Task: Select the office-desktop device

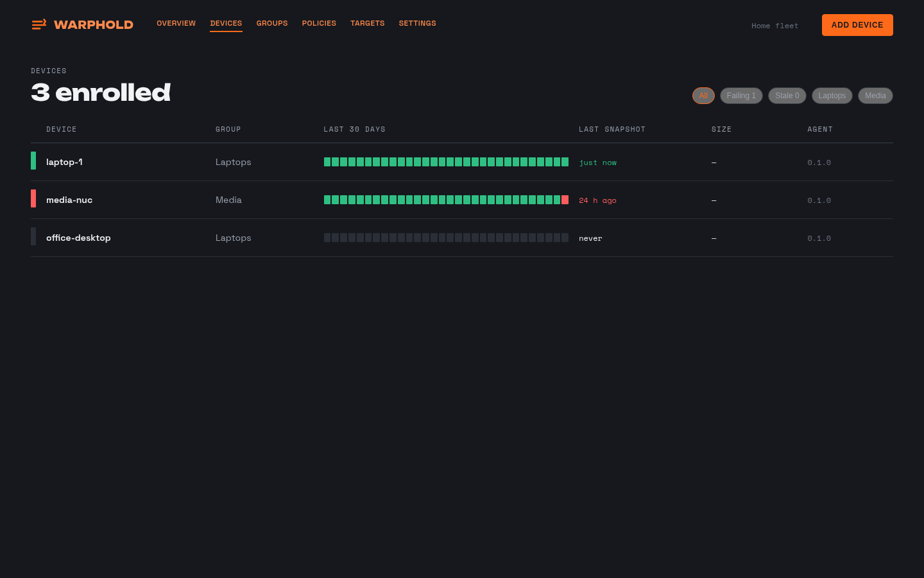Action: (462, 238)
